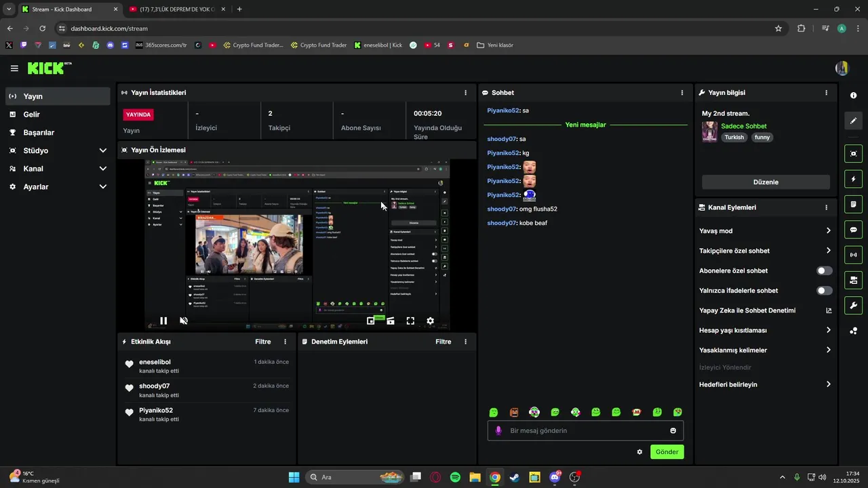The width and height of the screenshot is (868, 488).
Task: Click the funny tag chip
Action: [x=762, y=137]
